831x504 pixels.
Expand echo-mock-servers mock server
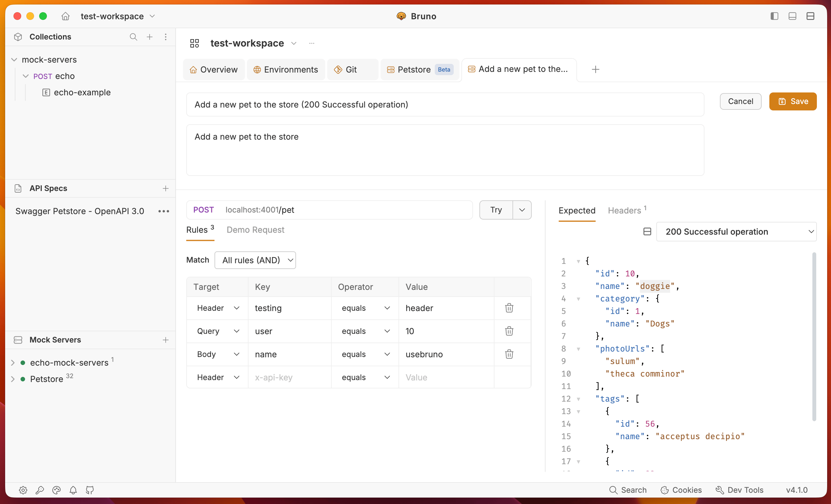[x=13, y=363]
